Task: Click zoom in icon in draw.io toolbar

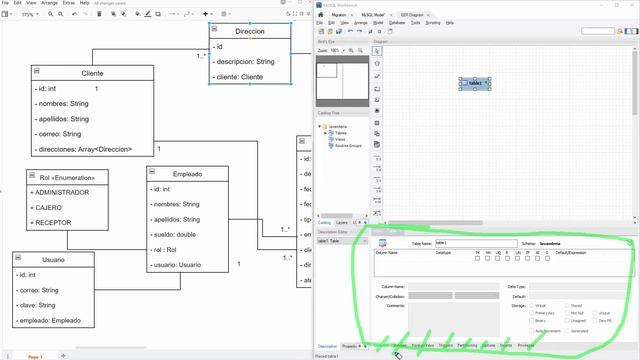Action: pos(50,14)
